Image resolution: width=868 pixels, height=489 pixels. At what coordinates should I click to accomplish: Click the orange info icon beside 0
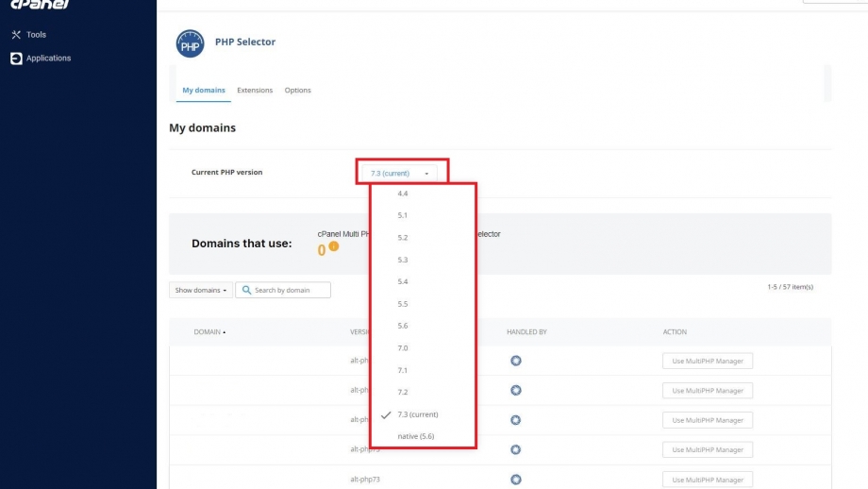click(x=334, y=246)
